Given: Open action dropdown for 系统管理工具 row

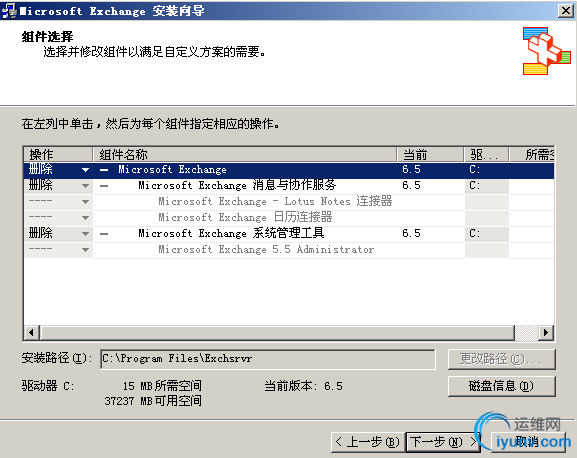Looking at the screenshot, I should coord(85,234).
